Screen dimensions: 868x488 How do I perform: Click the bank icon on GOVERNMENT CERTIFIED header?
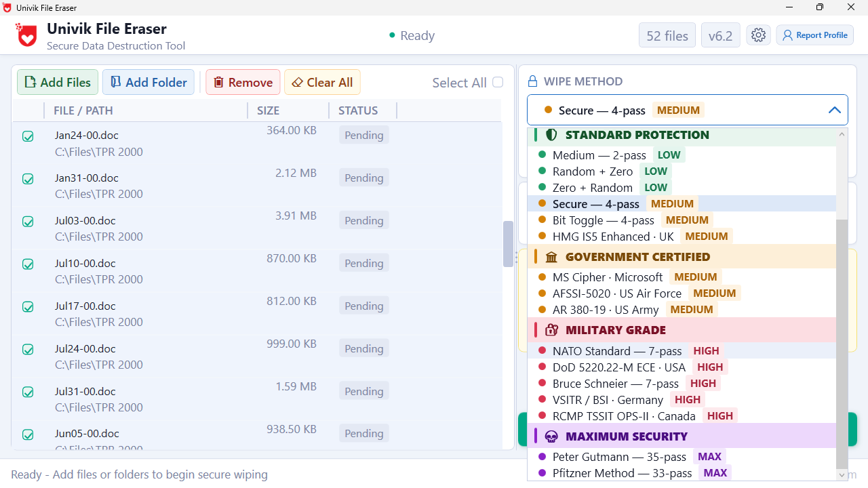pos(550,257)
